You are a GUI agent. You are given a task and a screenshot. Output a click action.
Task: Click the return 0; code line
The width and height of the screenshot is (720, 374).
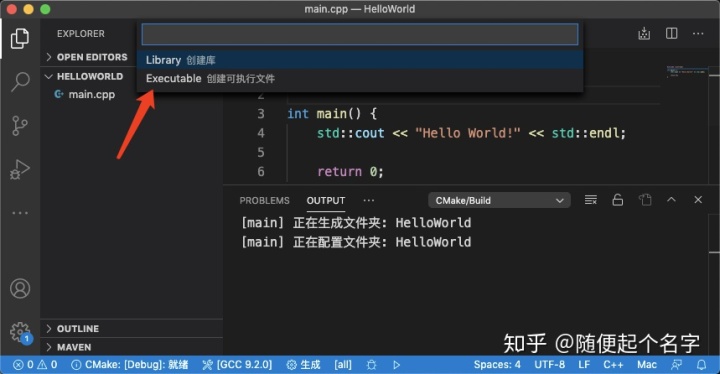[x=350, y=172]
